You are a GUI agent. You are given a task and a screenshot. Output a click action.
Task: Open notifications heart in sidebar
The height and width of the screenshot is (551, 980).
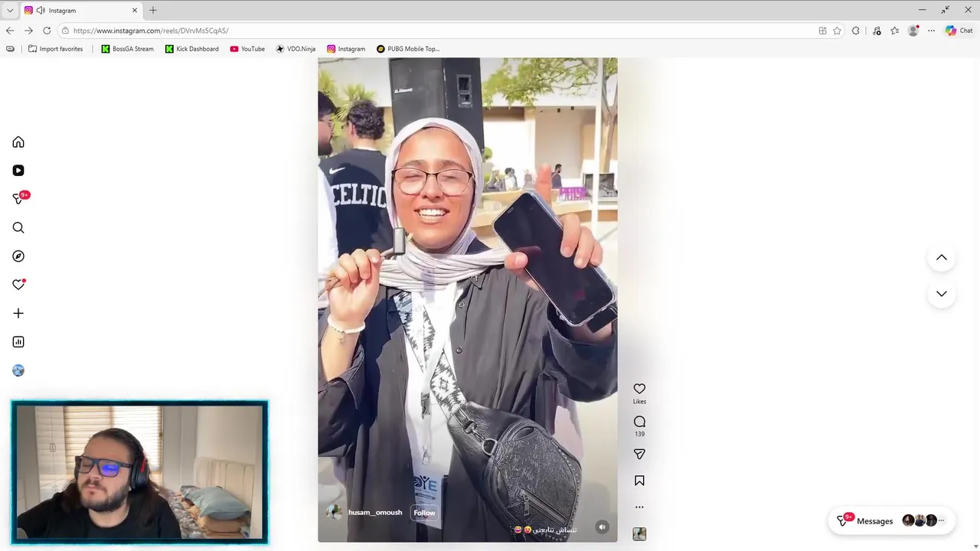click(x=18, y=285)
